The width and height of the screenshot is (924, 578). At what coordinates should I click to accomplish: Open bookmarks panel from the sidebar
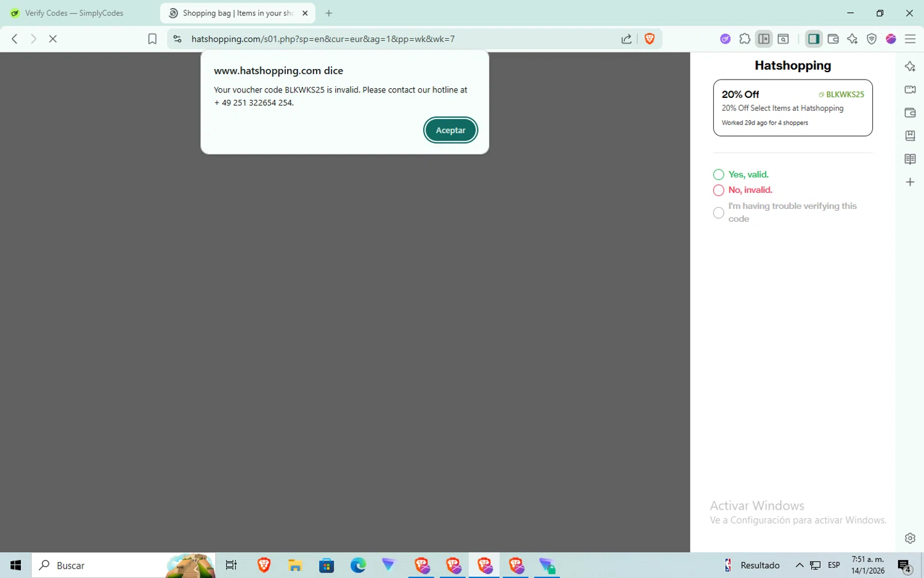[910, 136]
